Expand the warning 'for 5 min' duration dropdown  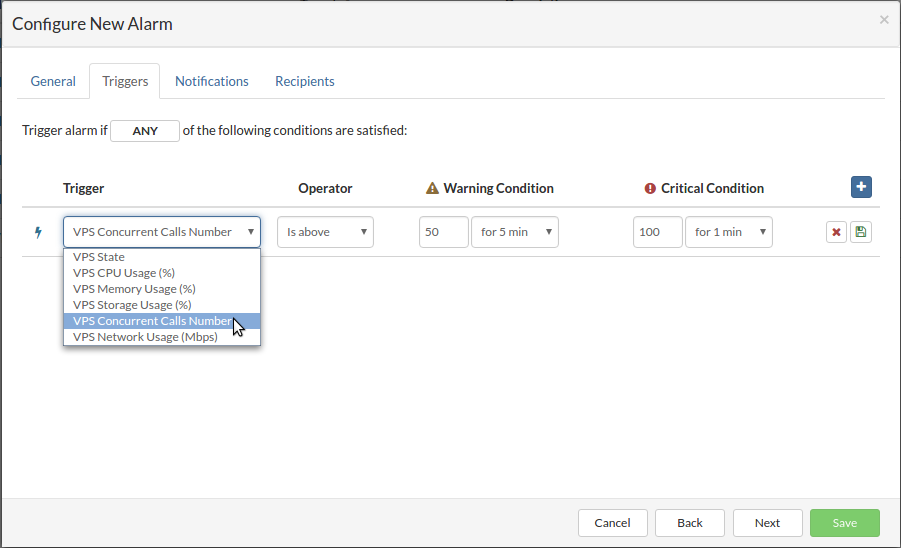[514, 232]
